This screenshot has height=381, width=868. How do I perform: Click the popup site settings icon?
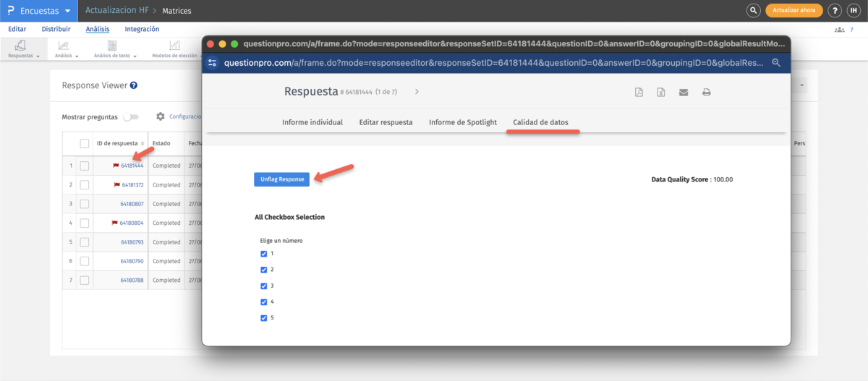pos(213,63)
